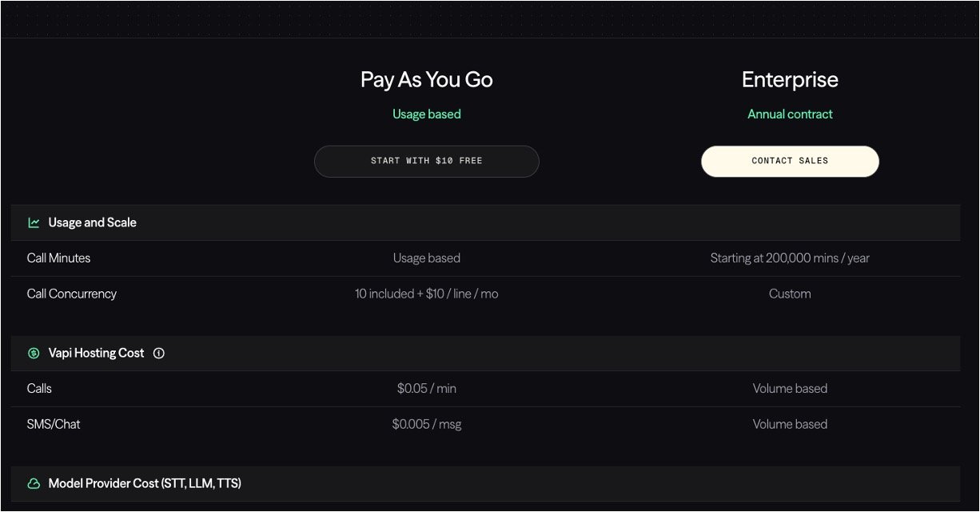The width and height of the screenshot is (980, 512).
Task: Click the Annual contract subtitle
Action: click(x=790, y=114)
